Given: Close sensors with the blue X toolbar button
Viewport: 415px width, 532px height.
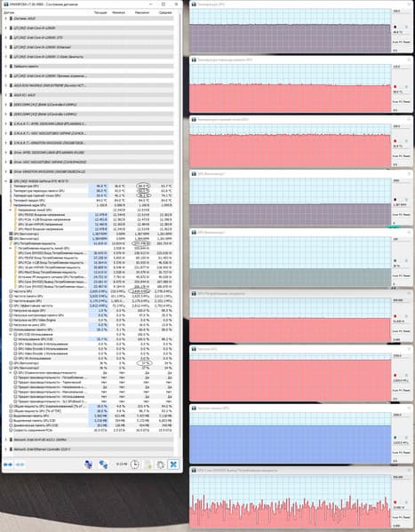Looking at the screenshot, I should pos(173,465).
